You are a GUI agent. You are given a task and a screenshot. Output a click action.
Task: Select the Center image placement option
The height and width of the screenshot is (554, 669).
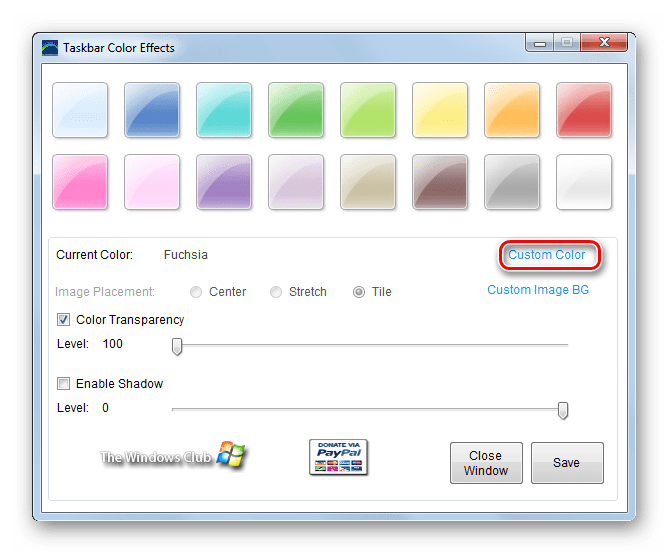click(218, 292)
